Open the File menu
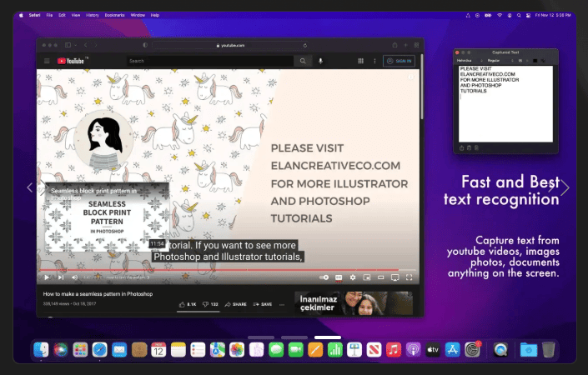The image size is (588, 375). click(x=49, y=15)
